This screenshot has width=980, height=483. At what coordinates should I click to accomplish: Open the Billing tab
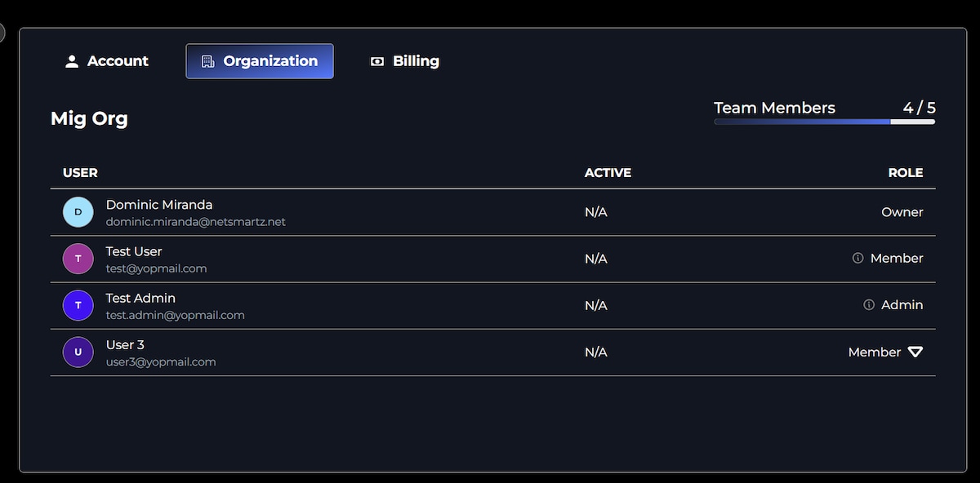click(x=406, y=61)
